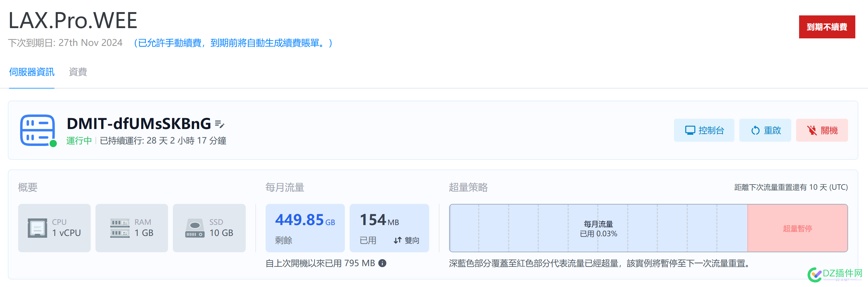Click the monitor icon in 控制台 button
868x287 pixels.
pos(690,131)
